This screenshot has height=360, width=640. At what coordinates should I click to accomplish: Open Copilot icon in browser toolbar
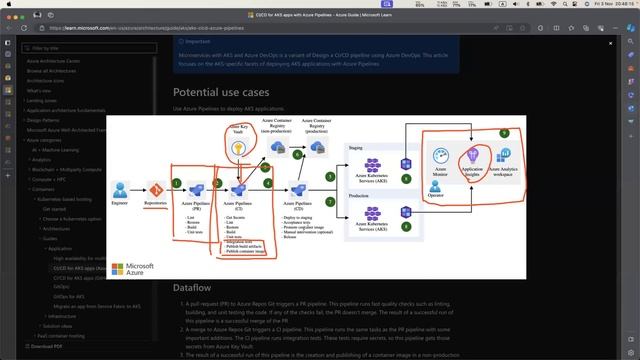point(631,28)
